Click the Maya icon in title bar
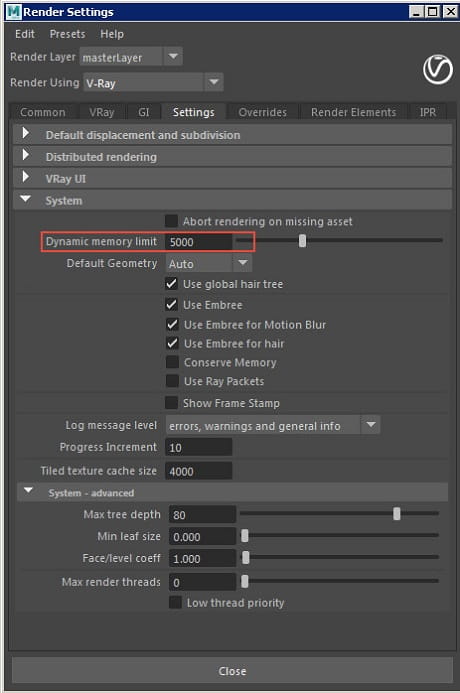 tap(13, 12)
